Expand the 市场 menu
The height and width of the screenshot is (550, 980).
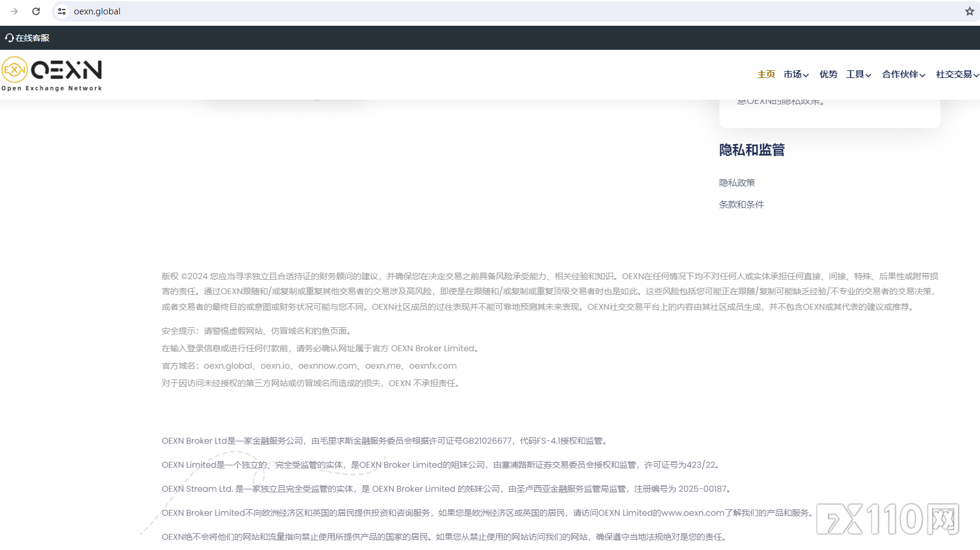click(x=796, y=74)
